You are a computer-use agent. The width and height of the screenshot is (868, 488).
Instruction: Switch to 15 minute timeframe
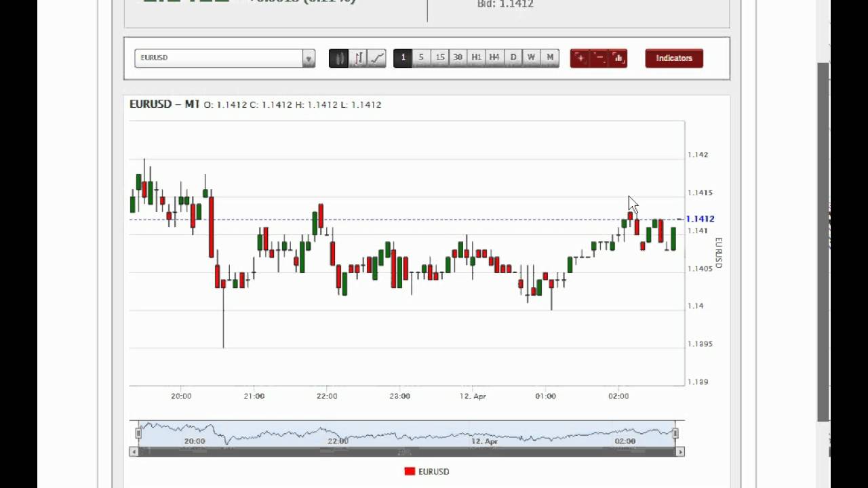pyautogui.click(x=439, y=58)
